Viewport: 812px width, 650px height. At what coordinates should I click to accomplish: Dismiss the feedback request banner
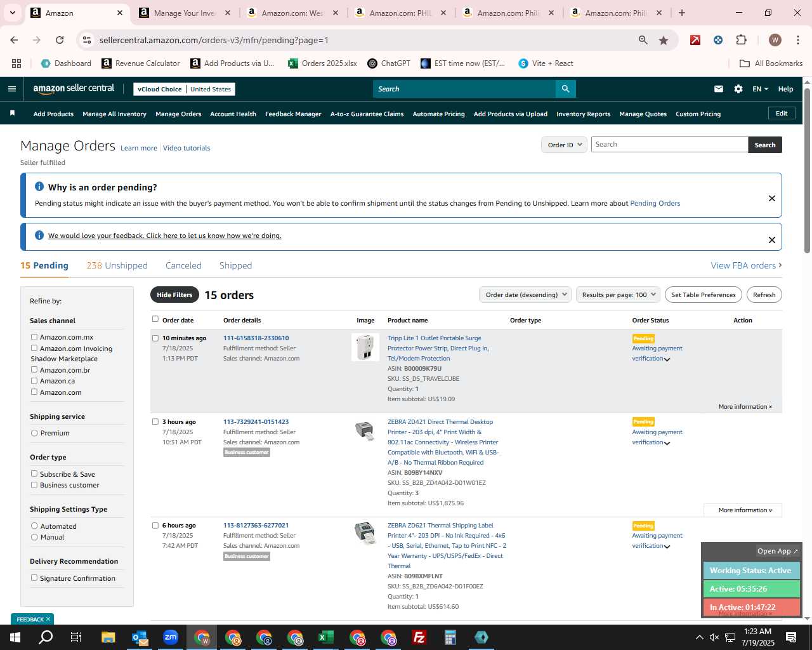772,240
